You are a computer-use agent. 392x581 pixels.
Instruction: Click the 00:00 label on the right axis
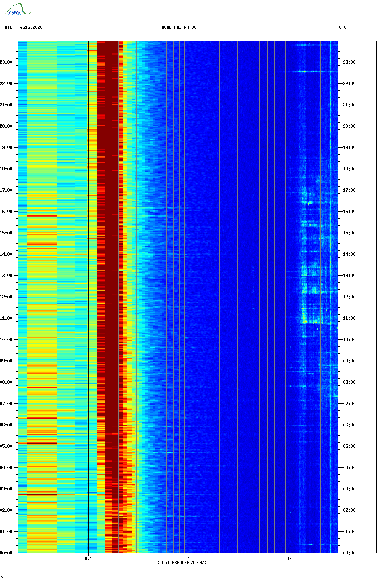click(x=349, y=553)
